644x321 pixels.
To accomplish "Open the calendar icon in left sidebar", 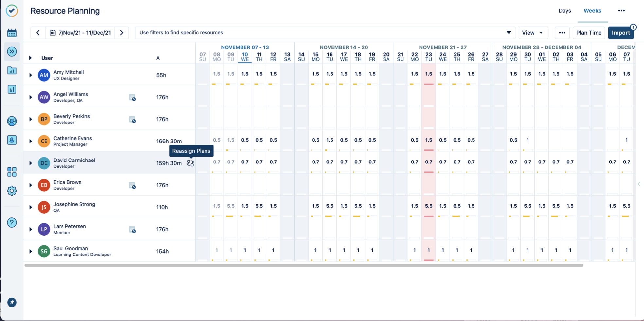I will [12, 33].
